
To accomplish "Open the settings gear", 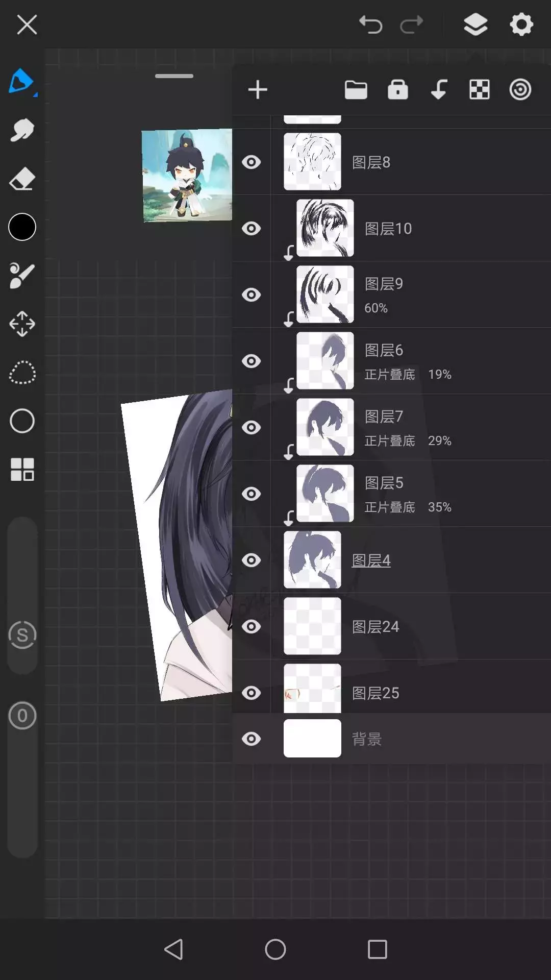I will click(521, 24).
